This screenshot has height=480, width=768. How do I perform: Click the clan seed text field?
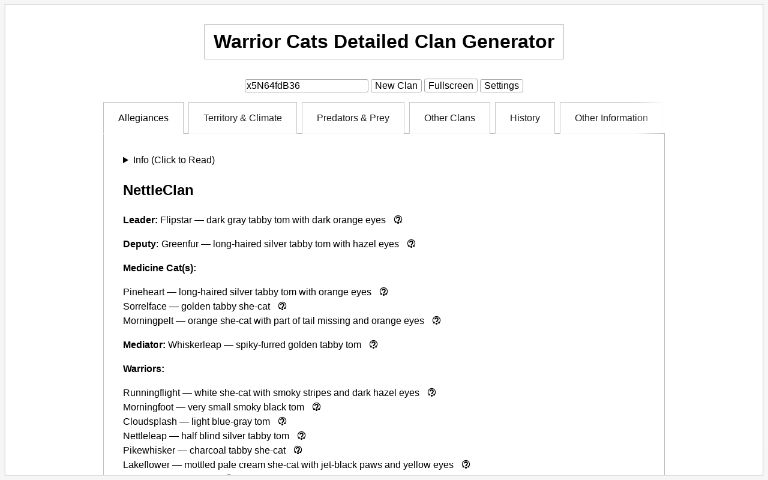tap(306, 86)
